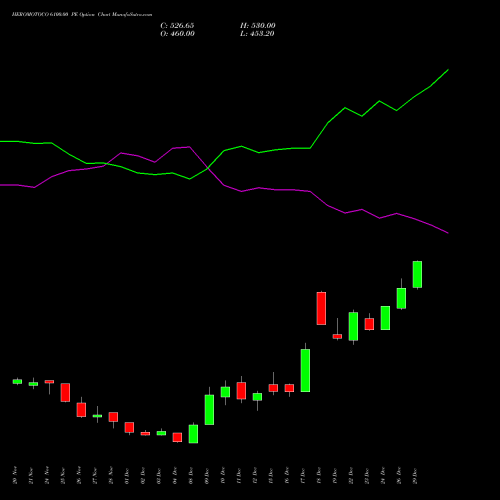Click the tall green candle for 17 Dec

click(305, 370)
